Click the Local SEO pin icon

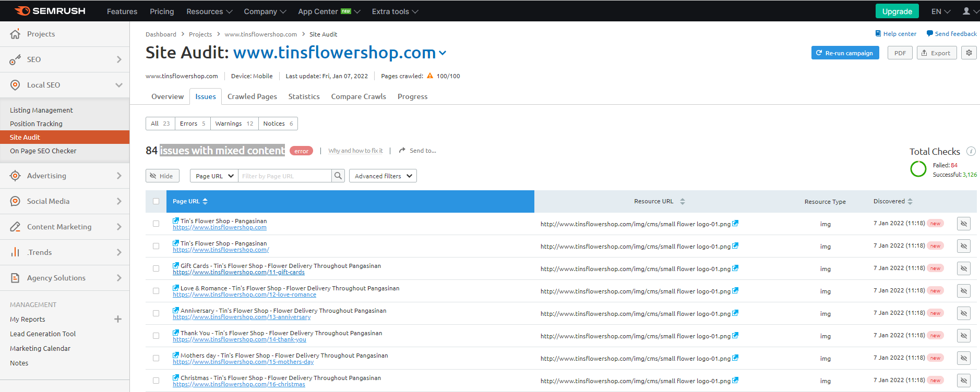[15, 85]
